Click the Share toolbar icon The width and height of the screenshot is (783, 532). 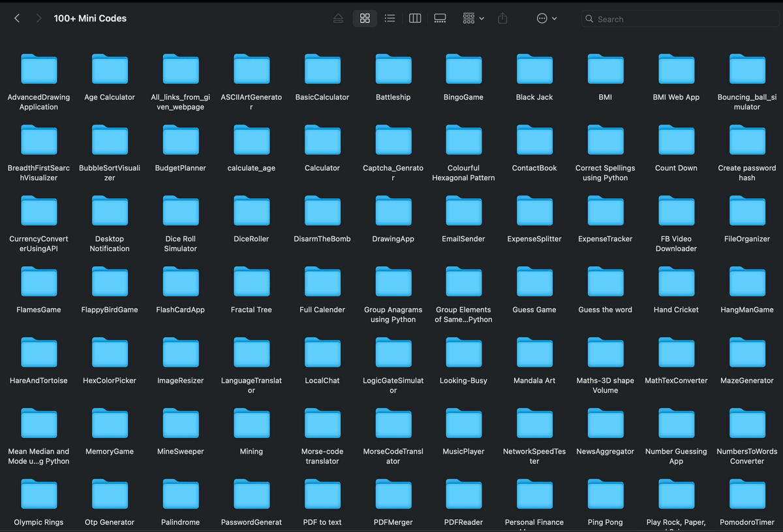pos(502,18)
